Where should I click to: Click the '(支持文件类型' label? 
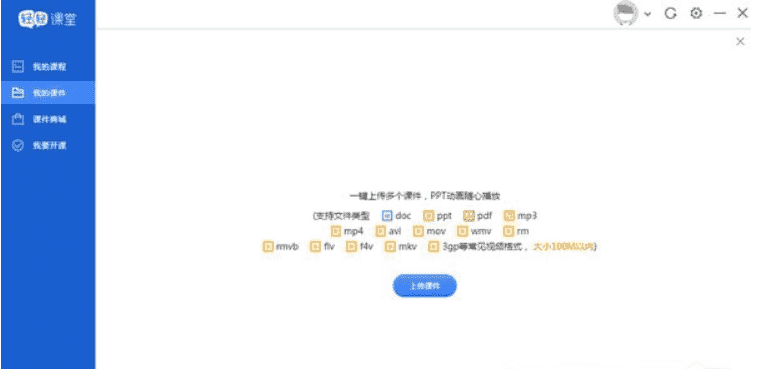point(341,216)
